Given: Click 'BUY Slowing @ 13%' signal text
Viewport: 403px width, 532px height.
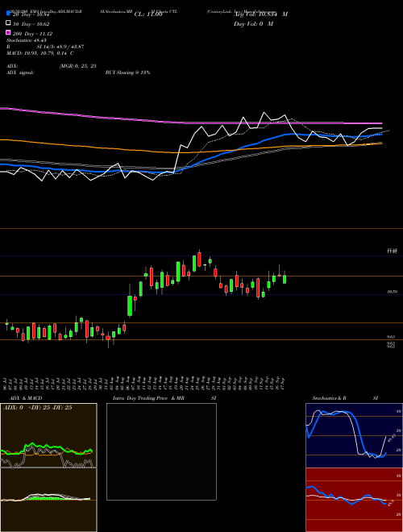Looking at the screenshot, I should 127,73.
